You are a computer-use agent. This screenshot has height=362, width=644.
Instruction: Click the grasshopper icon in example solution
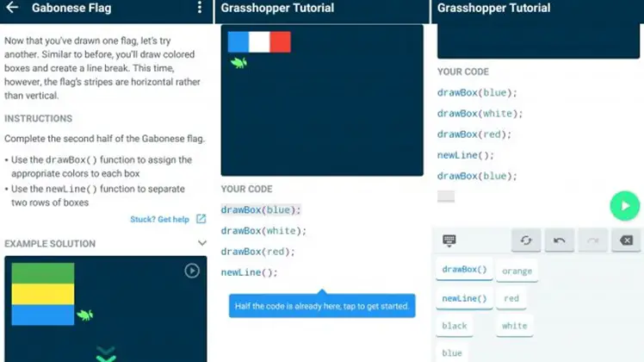tap(85, 315)
